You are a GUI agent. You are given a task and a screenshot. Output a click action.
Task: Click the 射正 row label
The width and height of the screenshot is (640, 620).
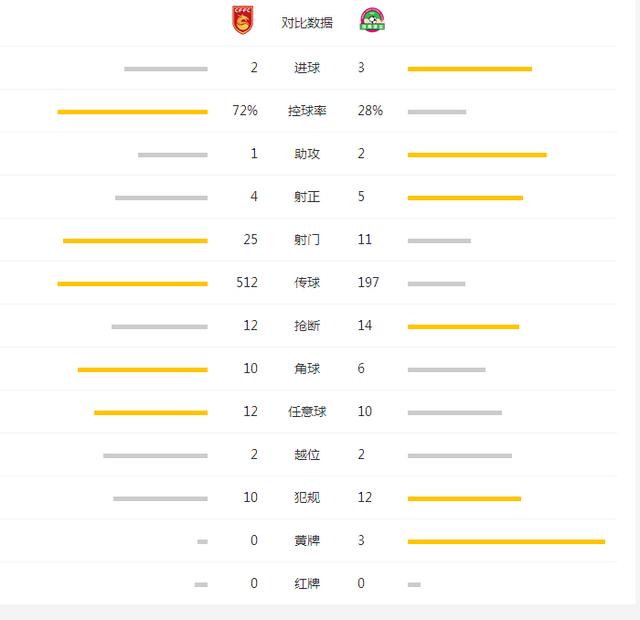307,197
